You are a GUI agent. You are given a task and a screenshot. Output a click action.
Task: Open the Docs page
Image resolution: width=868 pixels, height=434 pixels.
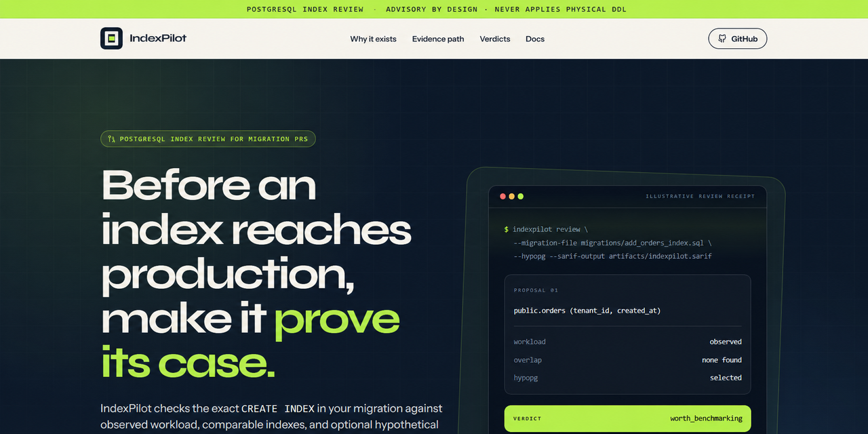[x=535, y=39]
